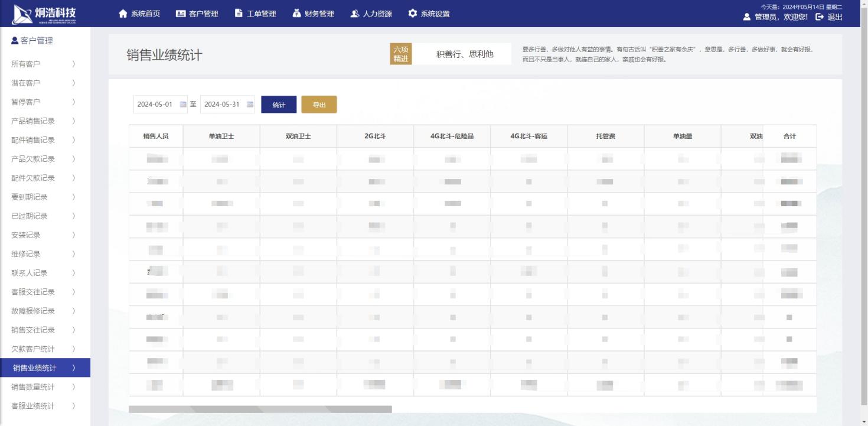868x426 pixels.
Task: Click the blue 统计 button
Action: (279, 105)
